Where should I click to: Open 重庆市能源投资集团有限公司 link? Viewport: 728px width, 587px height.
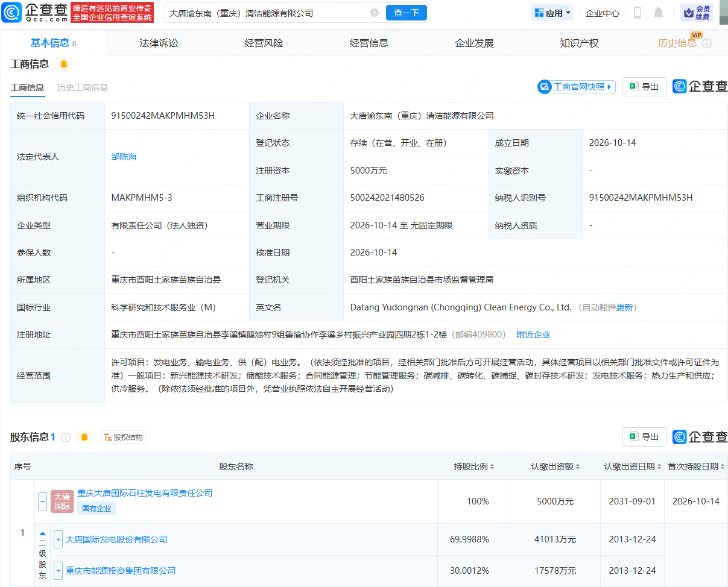pyautogui.click(x=121, y=570)
